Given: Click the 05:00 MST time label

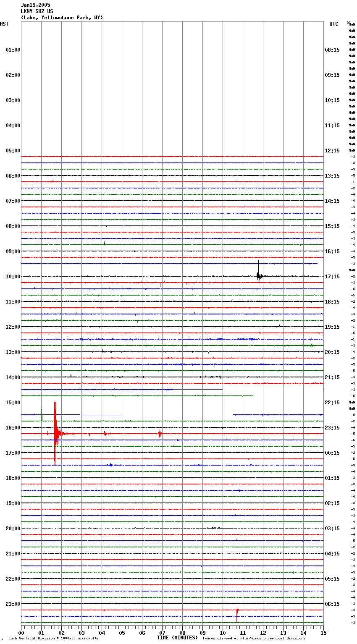Looking at the screenshot, I should 13,151.
